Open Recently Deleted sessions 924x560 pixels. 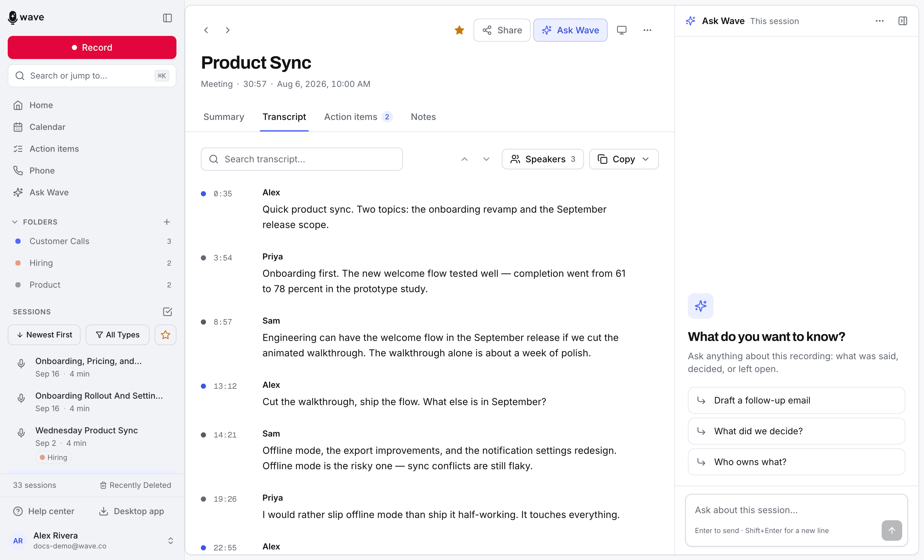pos(135,485)
